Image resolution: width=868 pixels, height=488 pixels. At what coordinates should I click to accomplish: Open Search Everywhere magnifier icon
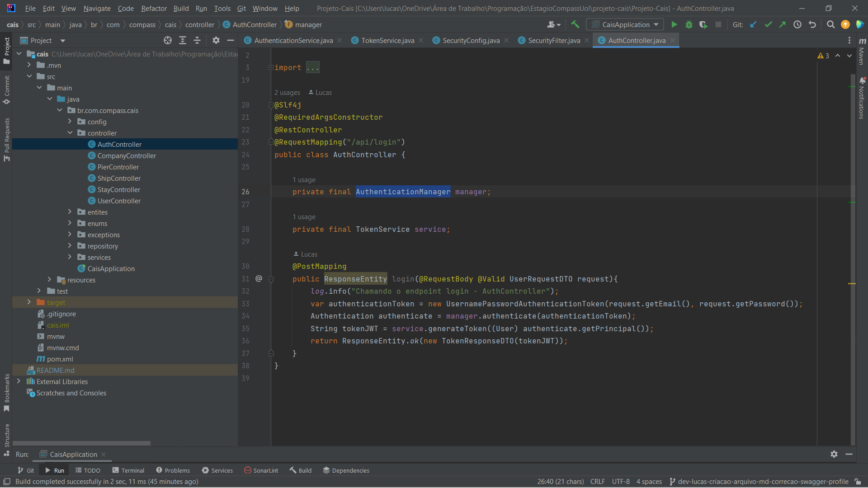830,24
